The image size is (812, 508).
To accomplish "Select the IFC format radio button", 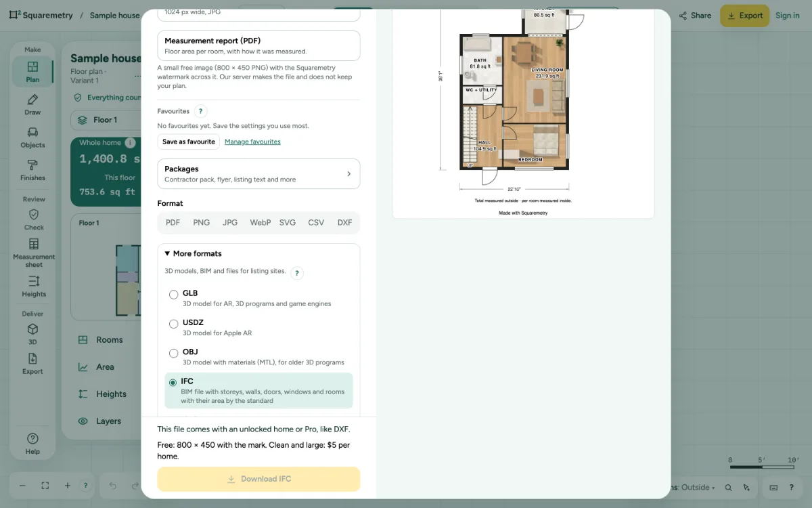I will pos(173,383).
